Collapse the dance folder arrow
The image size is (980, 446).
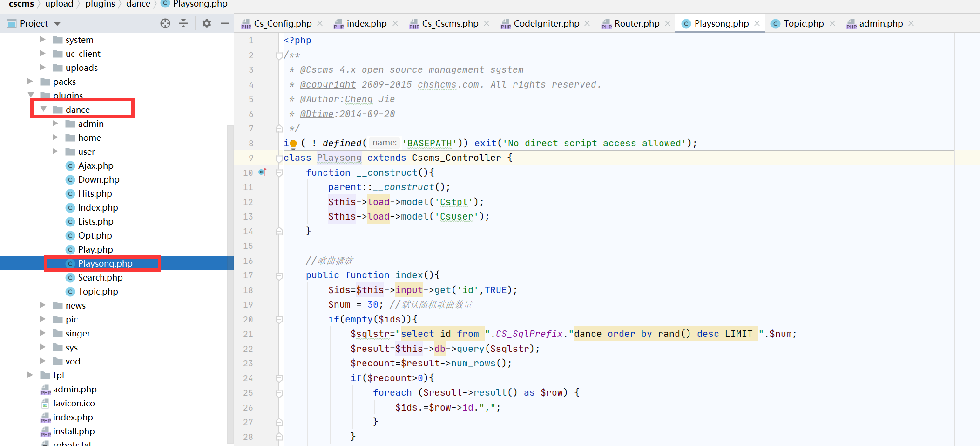43,109
